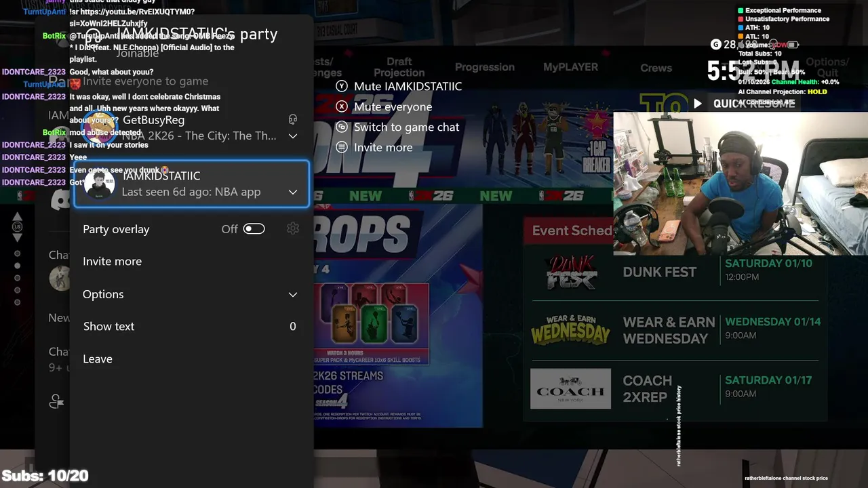Click the menu icon beside Invite more hint
The width and height of the screenshot is (868, 488).
[342, 147]
